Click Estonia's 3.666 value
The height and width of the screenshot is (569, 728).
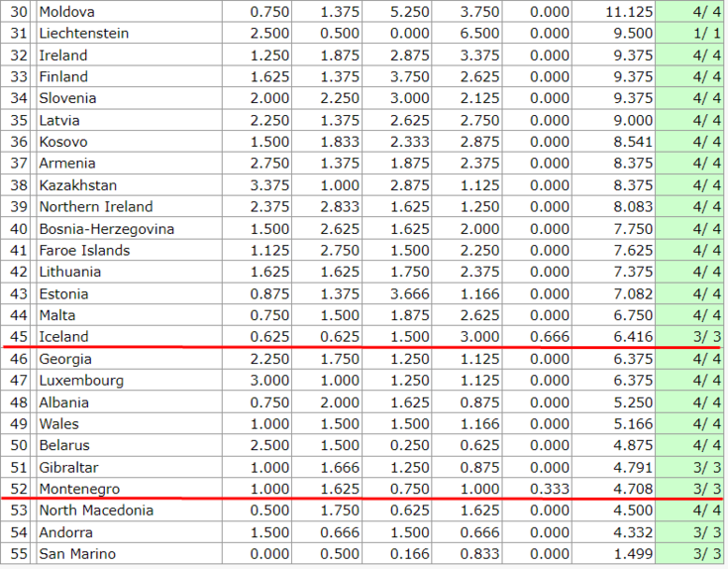(x=410, y=294)
